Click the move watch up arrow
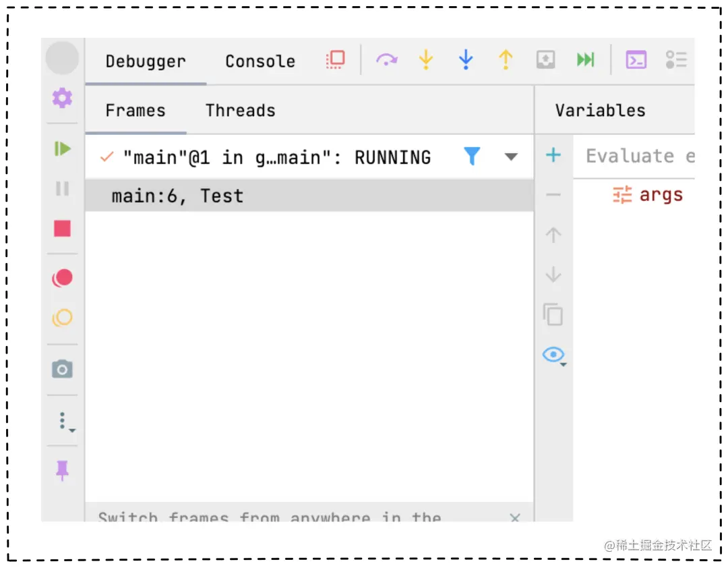The width and height of the screenshot is (728, 568). (553, 235)
